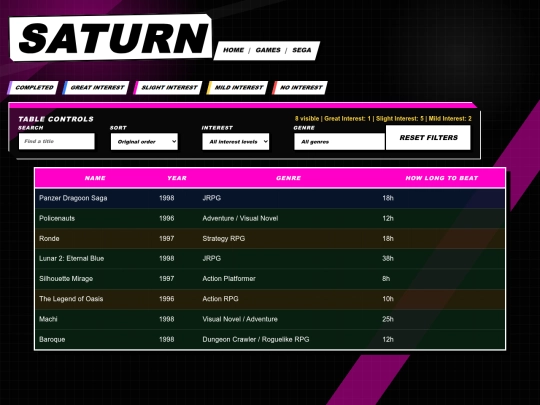Image resolution: width=540 pixels, height=405 pixels.
Task: Open the Sort dropdown showing Original order
Action: coord(144,142)
